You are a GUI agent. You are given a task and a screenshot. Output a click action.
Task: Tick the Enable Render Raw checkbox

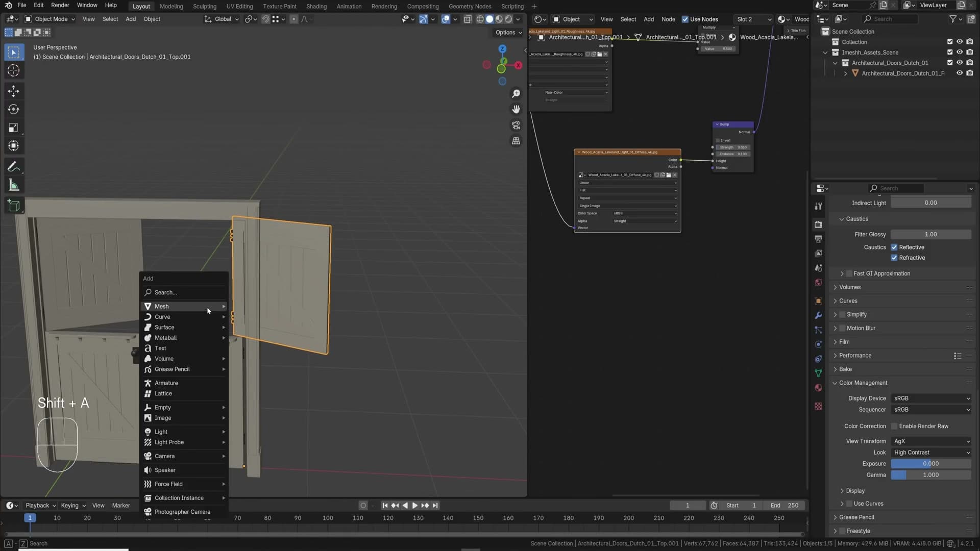click(894, 427)
